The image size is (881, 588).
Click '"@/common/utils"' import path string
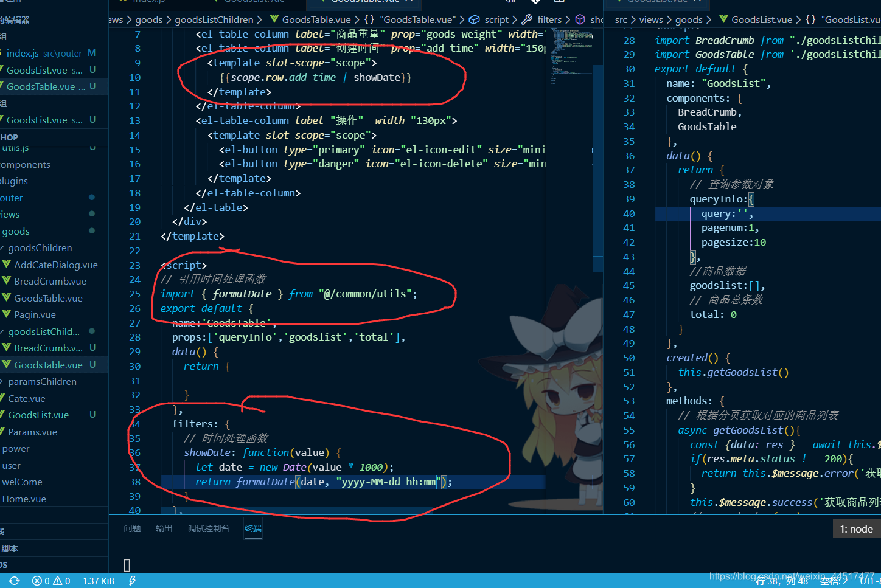pos(365,294)
